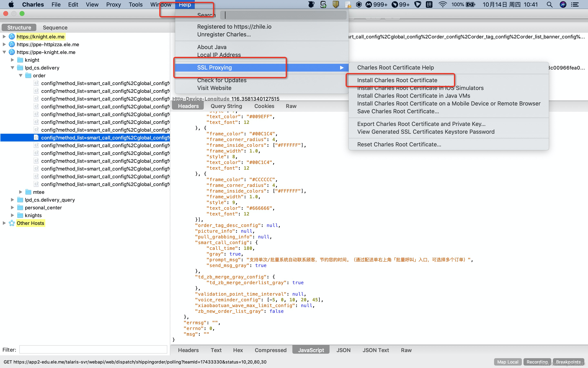Select Visit Website in Help menu
Image resolution: width=588 pixels, height=368 pixels.
(214, 88)
